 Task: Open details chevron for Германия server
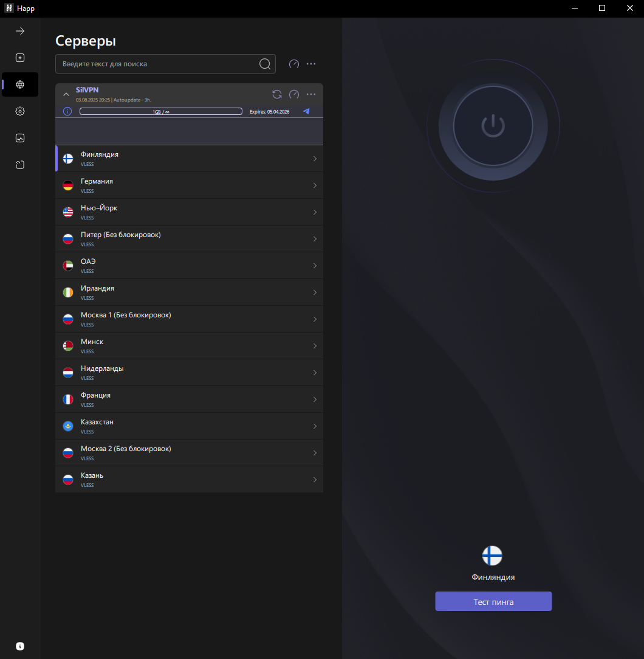click(x=315, y=185)
